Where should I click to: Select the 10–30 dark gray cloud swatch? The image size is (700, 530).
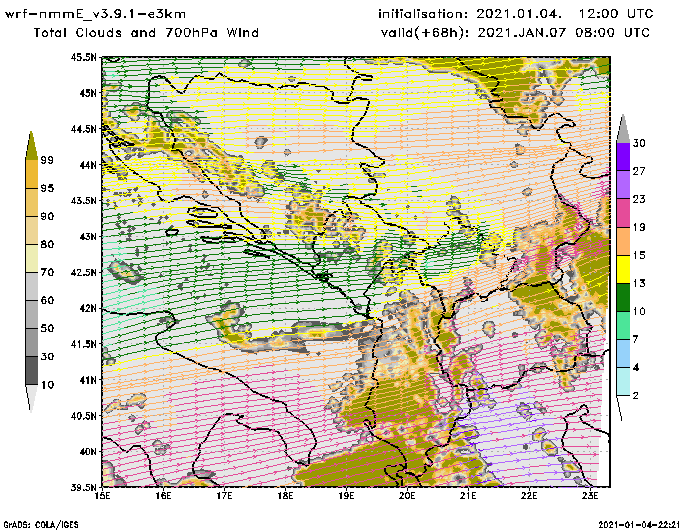pos(32,371)
